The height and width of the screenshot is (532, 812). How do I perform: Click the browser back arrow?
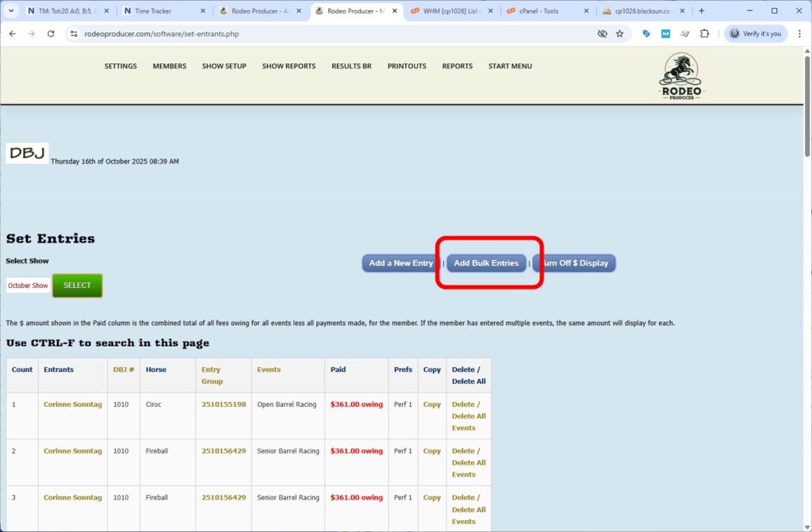click(x=13, y=34)
